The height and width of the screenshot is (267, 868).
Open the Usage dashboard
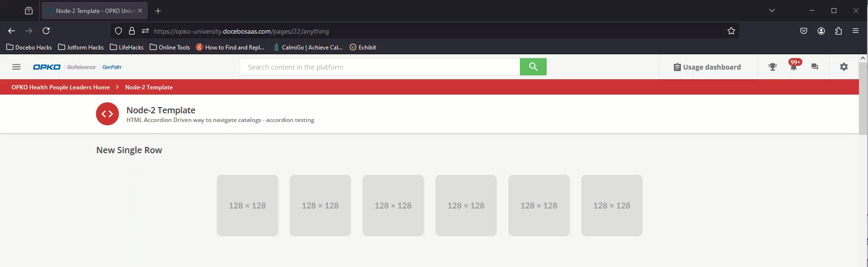pyautogui.click(x=707, y=67)
